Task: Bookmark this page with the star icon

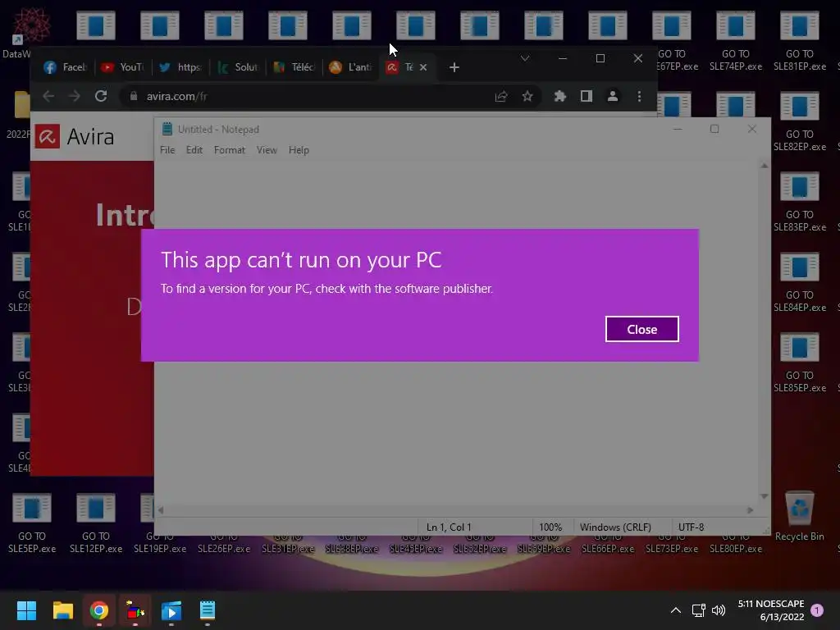Action: pyautogui.click(x=527, y=97)
